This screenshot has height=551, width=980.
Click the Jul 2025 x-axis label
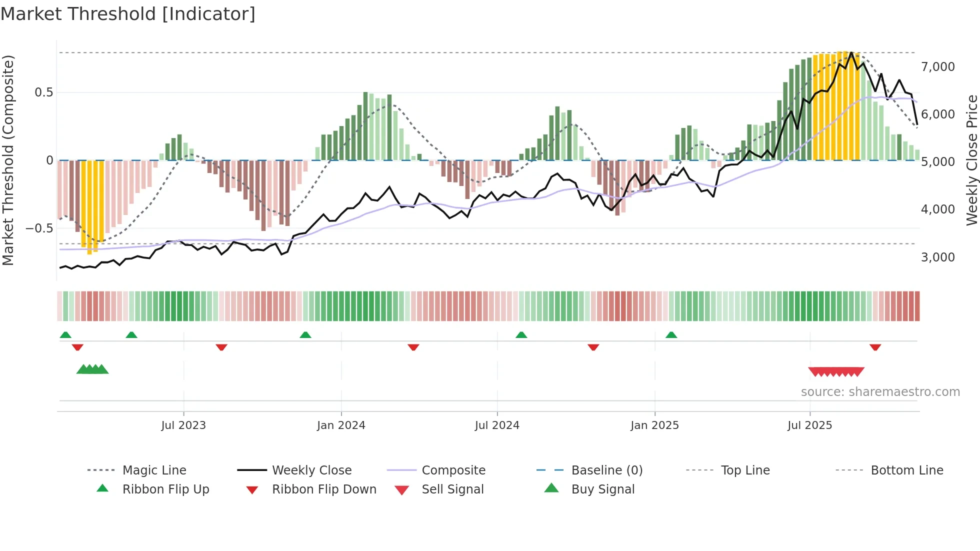tap(809, 425)
